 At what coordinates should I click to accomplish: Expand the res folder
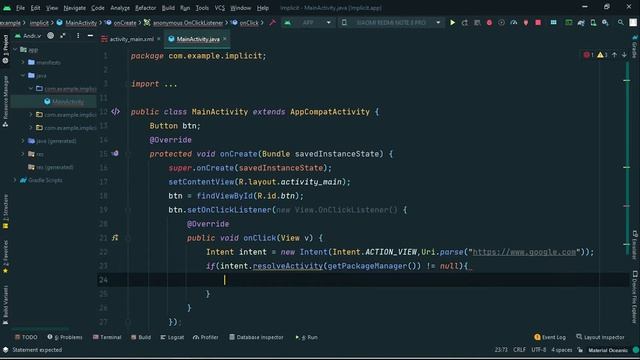pyautogui.click(x=23, y=154)
